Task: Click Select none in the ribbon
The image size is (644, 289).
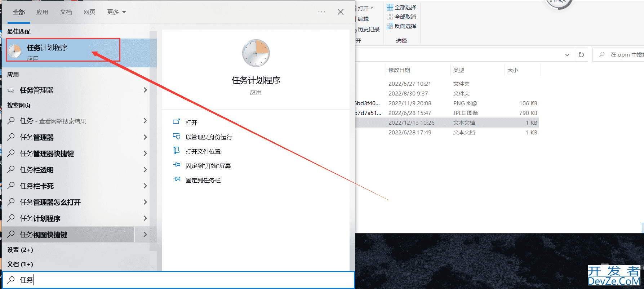Action: 401,17
